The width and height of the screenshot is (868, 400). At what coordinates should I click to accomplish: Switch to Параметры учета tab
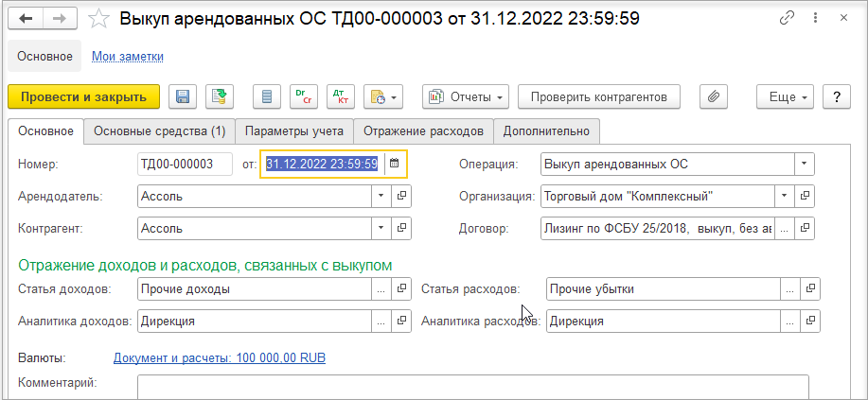294,131
